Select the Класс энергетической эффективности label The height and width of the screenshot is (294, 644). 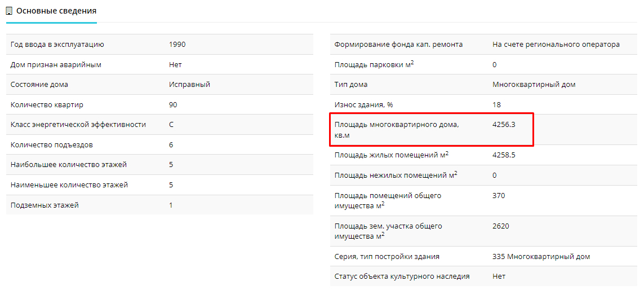pyautogui.click(x=78, y=125)
